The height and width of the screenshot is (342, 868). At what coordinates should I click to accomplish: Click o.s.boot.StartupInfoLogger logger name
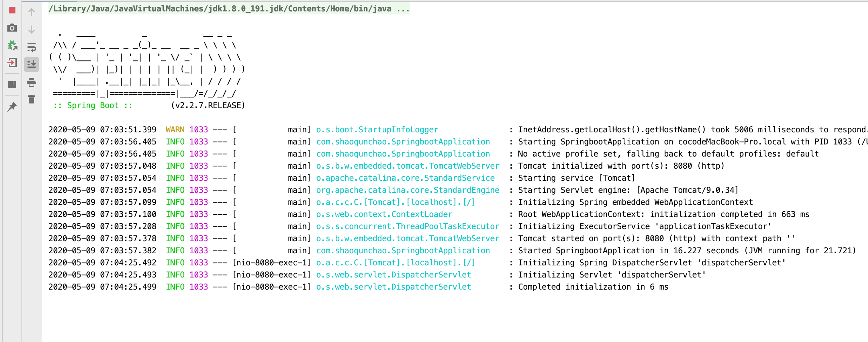(x=377, y=130)
